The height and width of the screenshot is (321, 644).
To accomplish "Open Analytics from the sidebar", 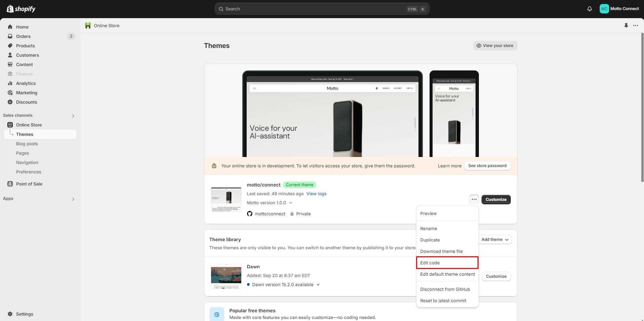I will click(x=26, y=83).
